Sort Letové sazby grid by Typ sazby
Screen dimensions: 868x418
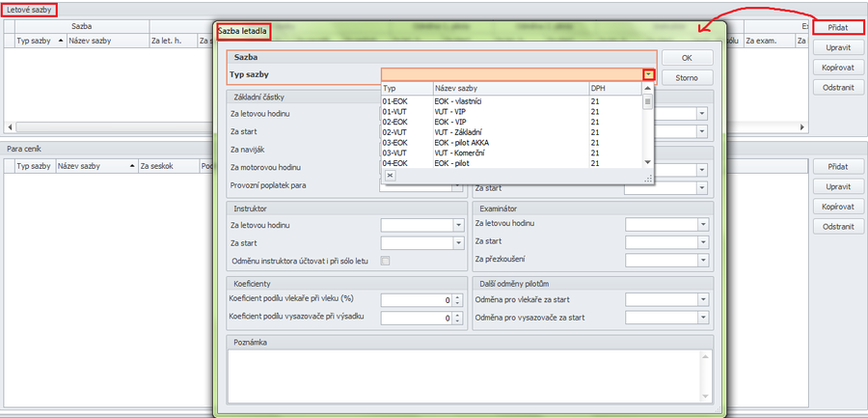(39, 41)
